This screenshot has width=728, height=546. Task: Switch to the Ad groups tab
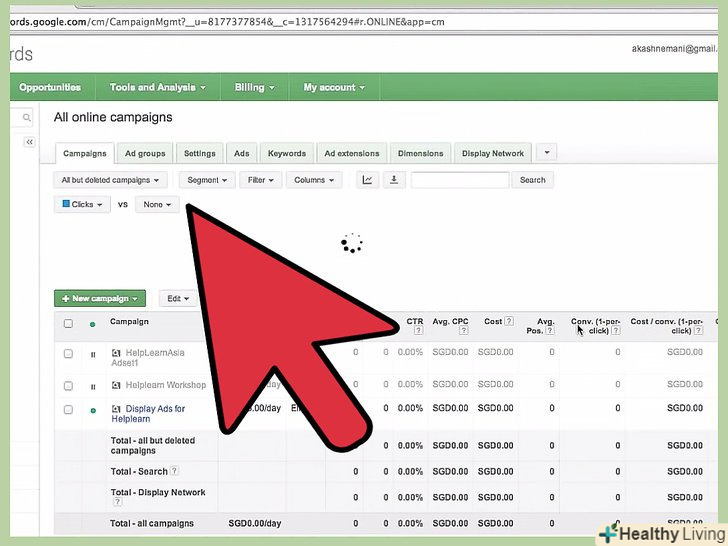(x=145, y=153)
